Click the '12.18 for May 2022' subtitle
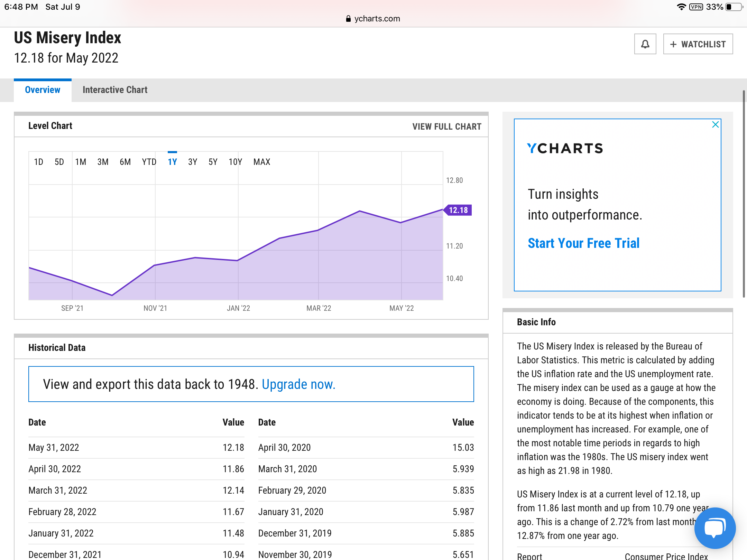 click(x=66, y=58)
